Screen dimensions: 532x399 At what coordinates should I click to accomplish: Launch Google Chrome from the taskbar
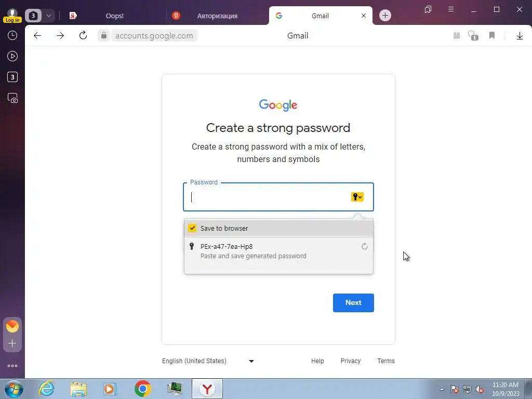point(142,389)
